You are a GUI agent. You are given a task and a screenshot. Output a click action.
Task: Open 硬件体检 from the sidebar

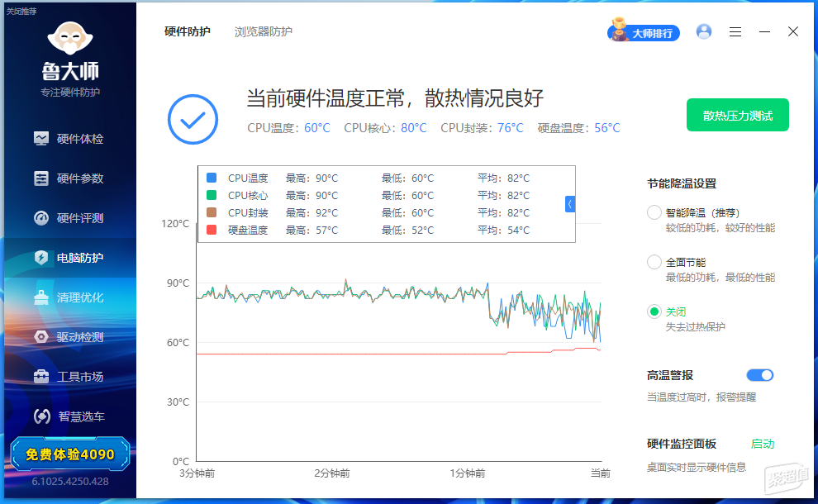(69, 139)
